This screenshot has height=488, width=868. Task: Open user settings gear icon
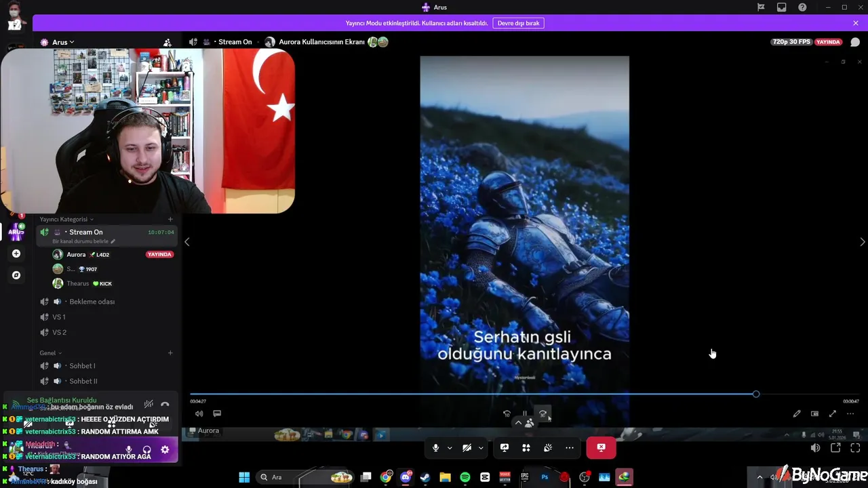tap(165, 449)
